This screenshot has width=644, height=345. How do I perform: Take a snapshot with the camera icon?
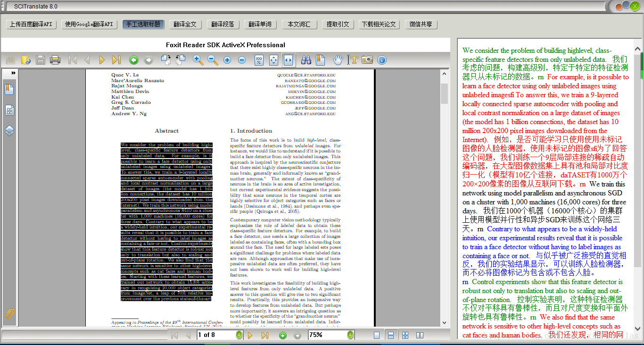coord(367,60)
